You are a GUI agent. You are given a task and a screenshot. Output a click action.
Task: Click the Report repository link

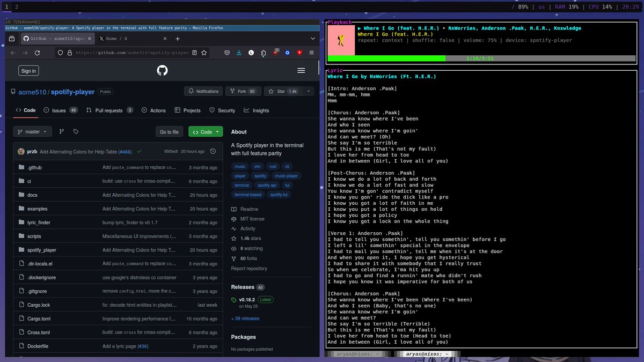click(249, 268)
